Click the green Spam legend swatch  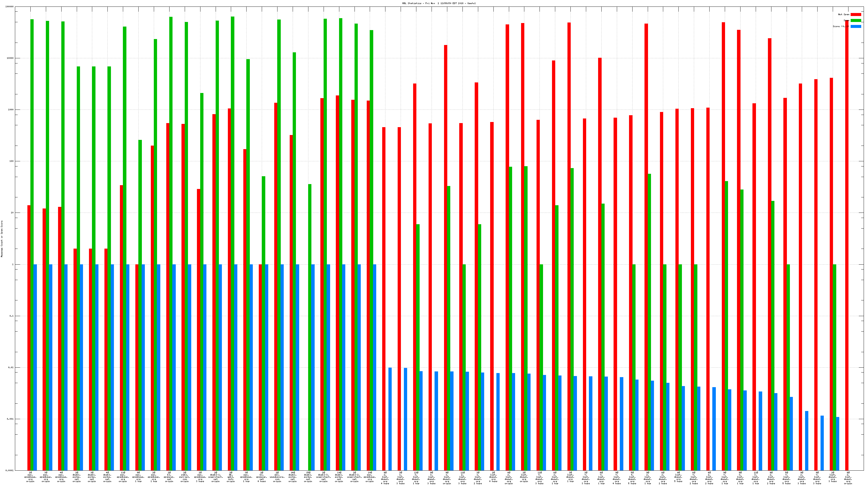pos(856,21)
